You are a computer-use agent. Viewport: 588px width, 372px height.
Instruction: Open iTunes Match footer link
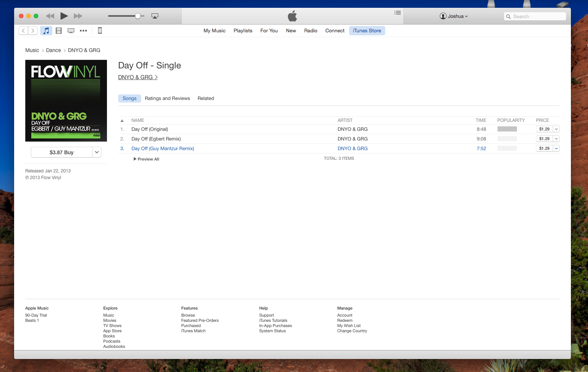[193, 331]
